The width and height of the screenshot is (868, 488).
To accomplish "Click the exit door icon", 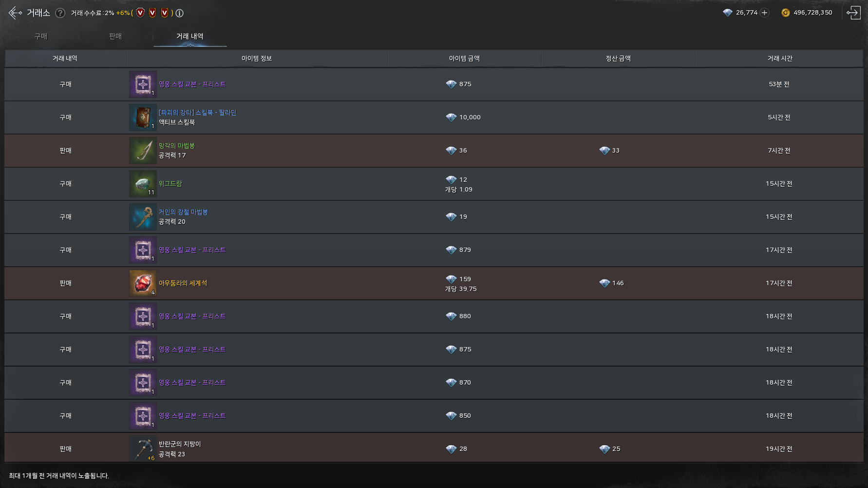I will 853,13.
